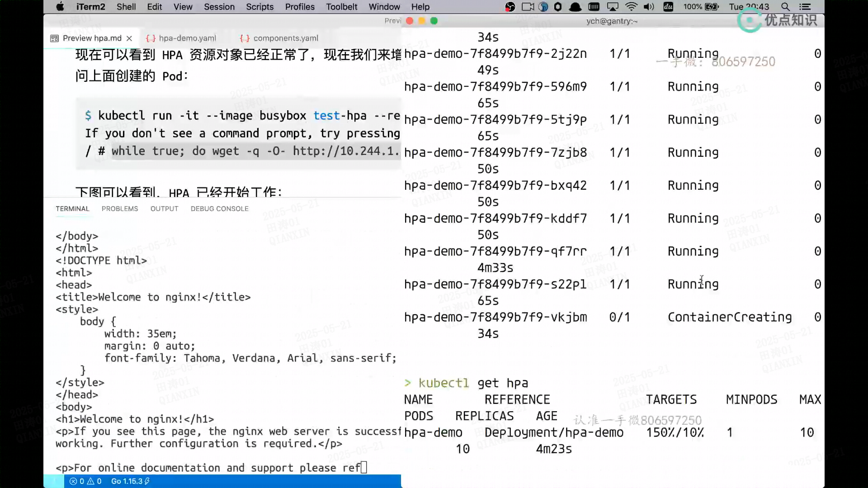Click the errors and warnings status indicator
868x488 pixels.
(85, 481)
